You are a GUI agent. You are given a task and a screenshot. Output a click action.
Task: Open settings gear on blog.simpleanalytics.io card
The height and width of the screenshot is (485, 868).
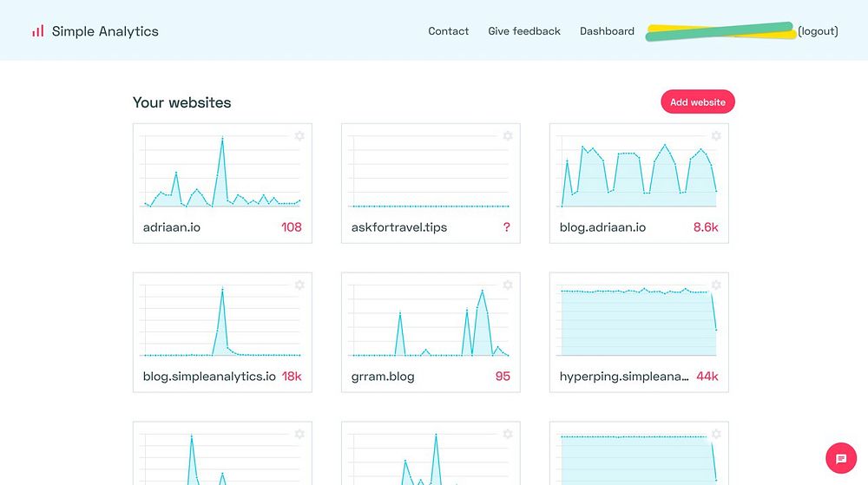click(x=299, y=285)
